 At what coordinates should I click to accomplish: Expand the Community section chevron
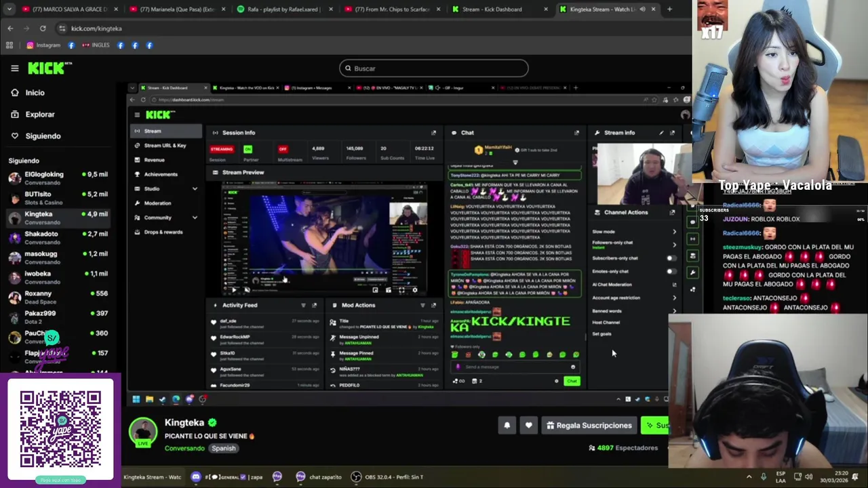click(x=195, y=218)
